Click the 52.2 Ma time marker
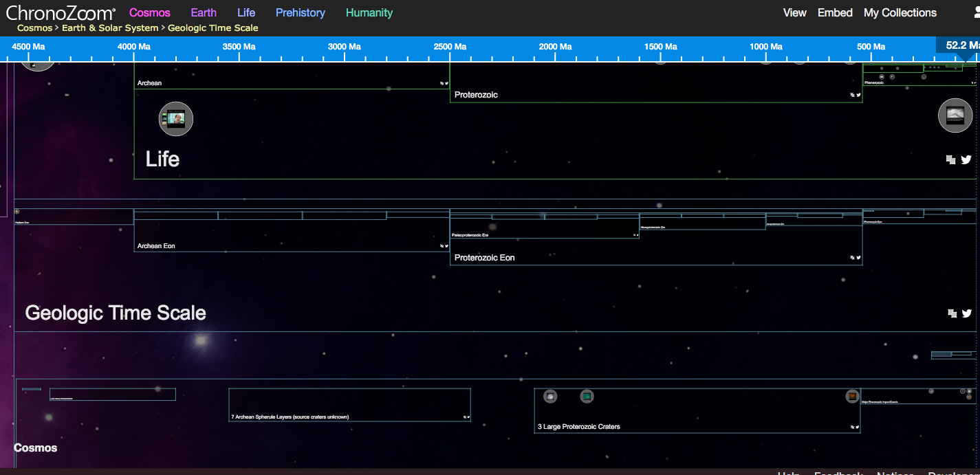This screenshot has height=475, width=980. [x=959, y=45]
